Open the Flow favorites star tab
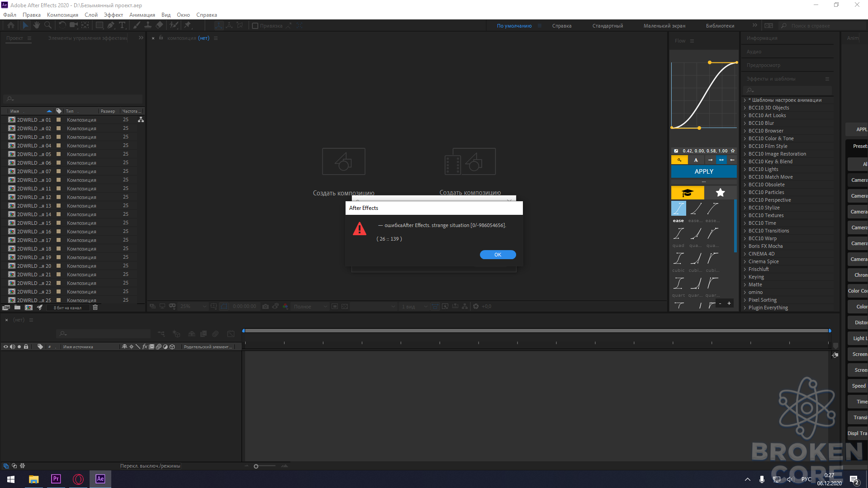The width and height of the screenshot is (868, 488). [x=721, y=193]
